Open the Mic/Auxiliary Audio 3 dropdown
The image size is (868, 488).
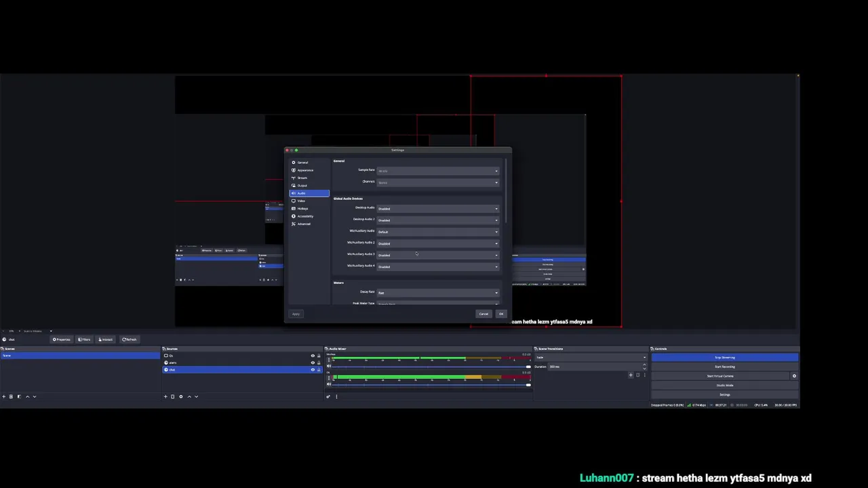coord(438,255)
